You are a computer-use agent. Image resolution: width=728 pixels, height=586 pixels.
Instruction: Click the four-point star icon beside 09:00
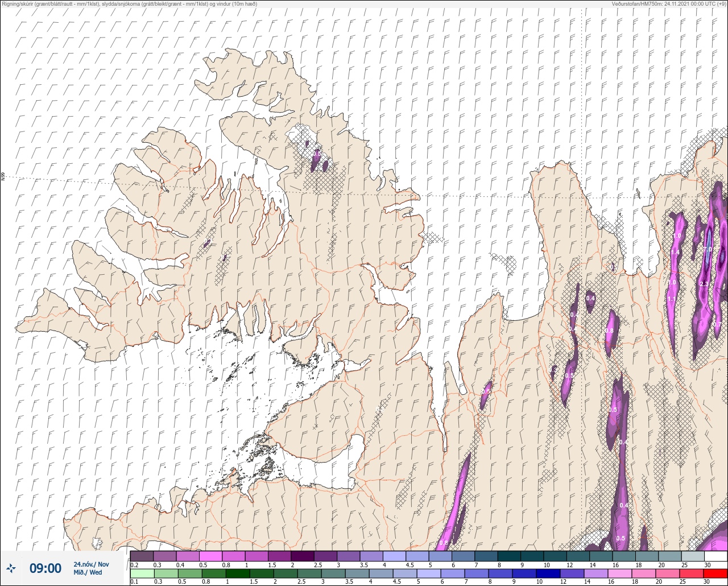11,568
